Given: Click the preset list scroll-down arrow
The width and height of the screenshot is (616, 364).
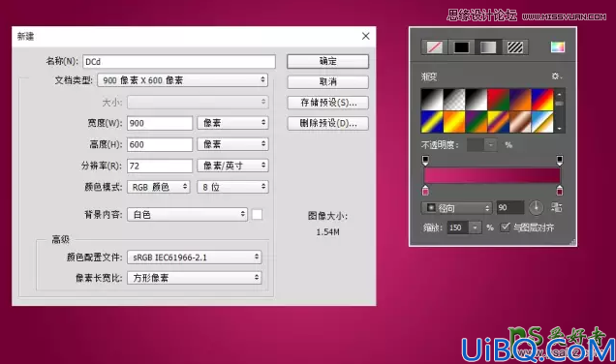Looking at the screenshot, I should (x=560, y=129).
